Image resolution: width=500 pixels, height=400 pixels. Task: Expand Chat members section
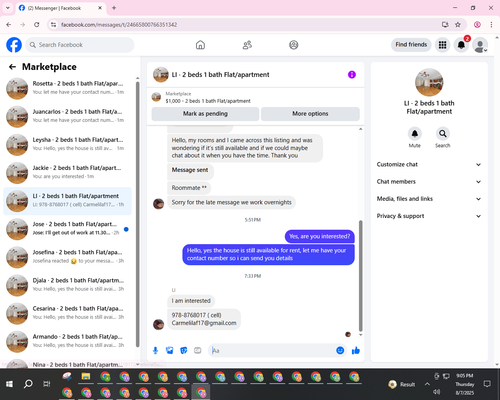[x=429, y=182]
